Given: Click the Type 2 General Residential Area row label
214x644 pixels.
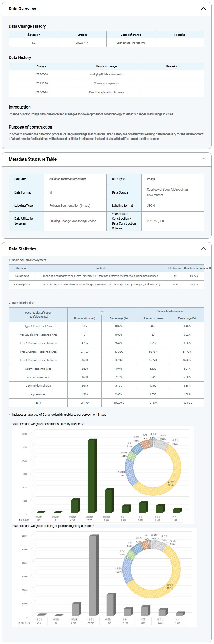Looking at the screenshot, I should coord(38,352).
